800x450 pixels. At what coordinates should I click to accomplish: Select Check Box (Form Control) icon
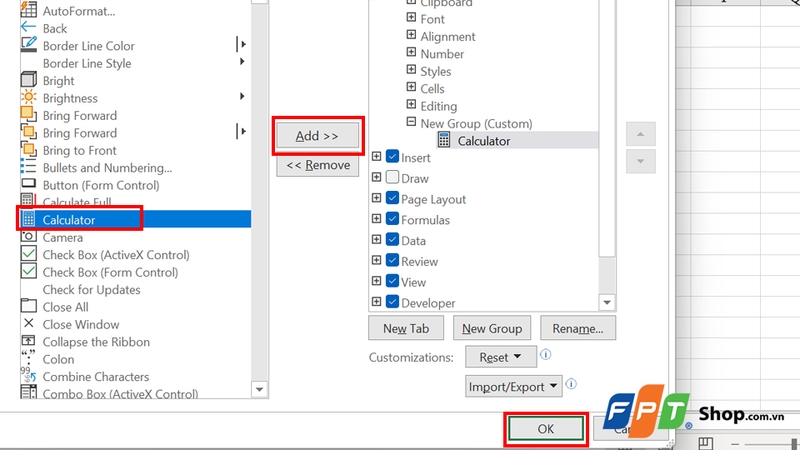[29, 271]
